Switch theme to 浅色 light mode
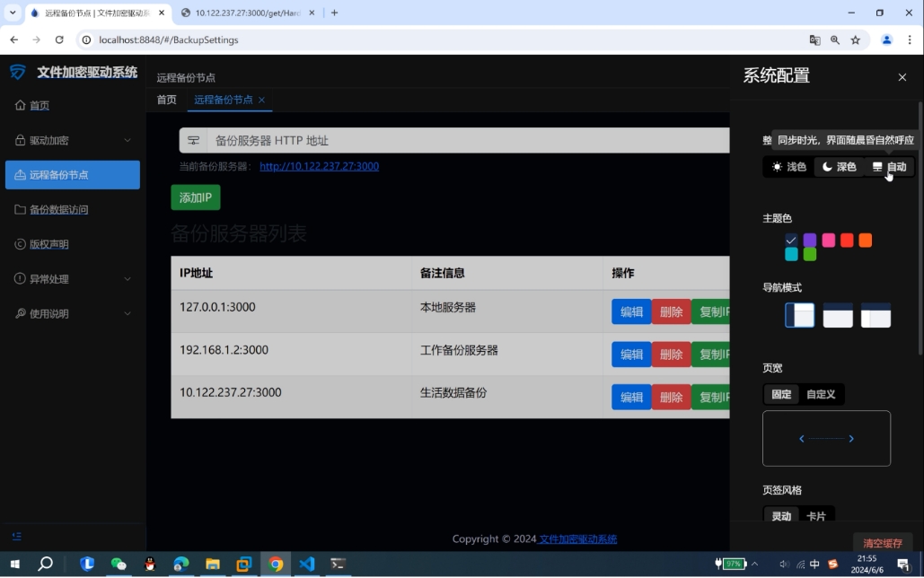The width and height of the screenshot is (924, 578). click(x=788, y=167)
